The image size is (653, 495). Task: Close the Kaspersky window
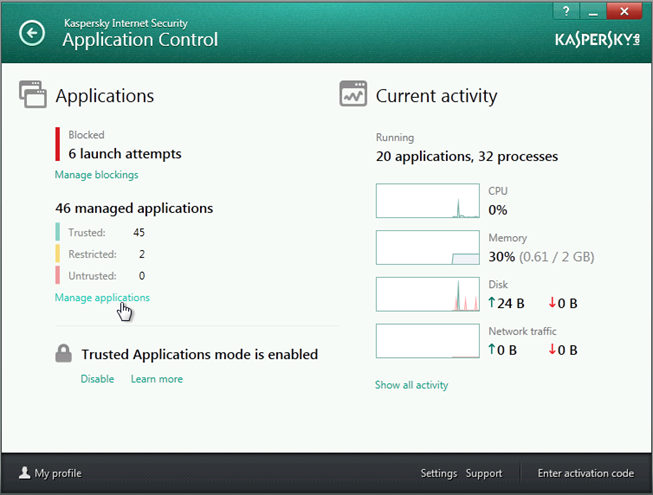[x=624, y=11]
